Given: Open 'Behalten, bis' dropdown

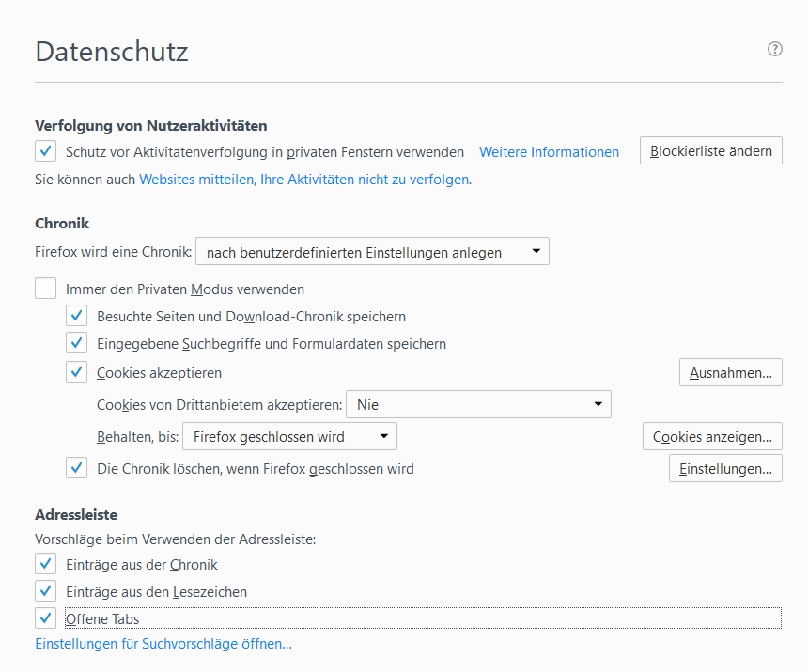Looking at the screenshot, I should tap(289, 437).
